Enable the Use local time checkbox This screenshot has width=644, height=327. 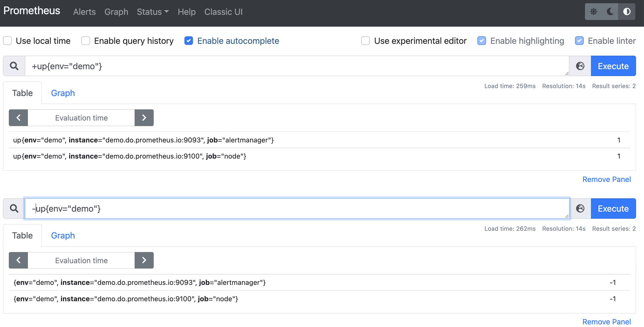coord(7,41)
